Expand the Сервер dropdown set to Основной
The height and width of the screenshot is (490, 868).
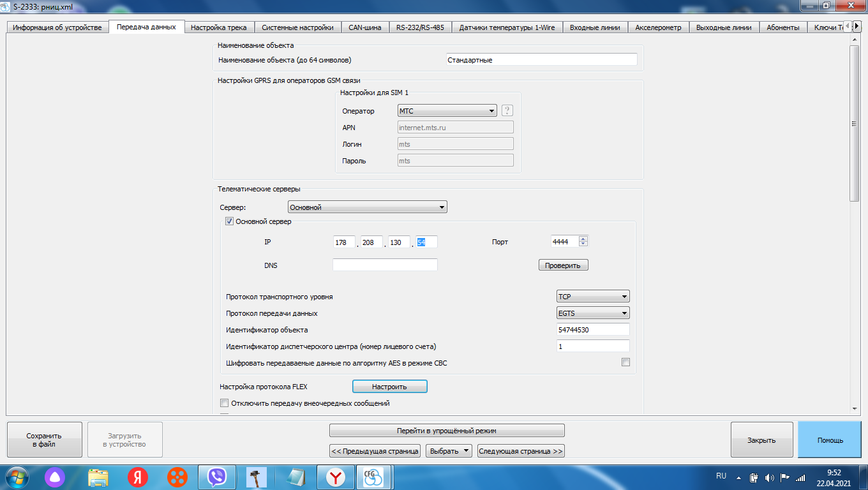pyautogui.click(x=368, y=207)
